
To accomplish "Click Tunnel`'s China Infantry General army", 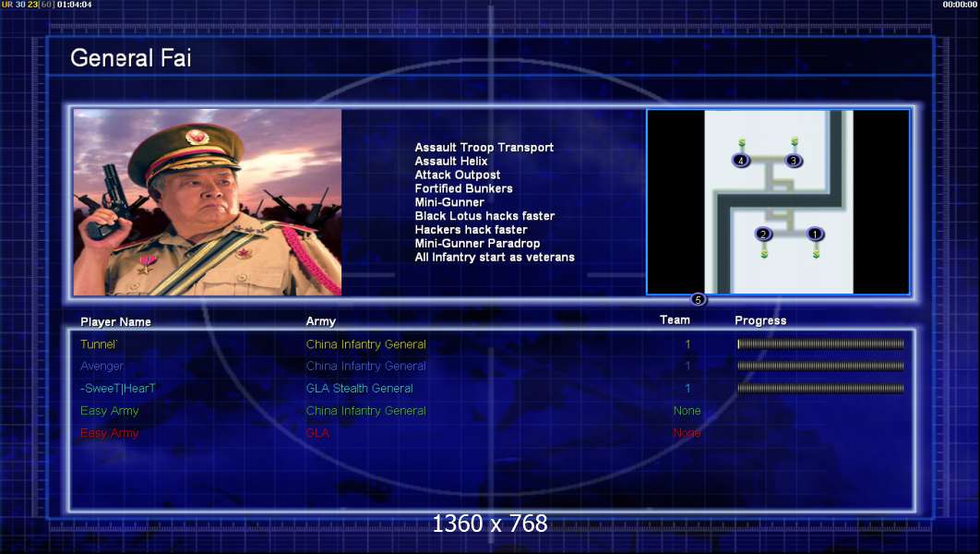I will point(366,344).
